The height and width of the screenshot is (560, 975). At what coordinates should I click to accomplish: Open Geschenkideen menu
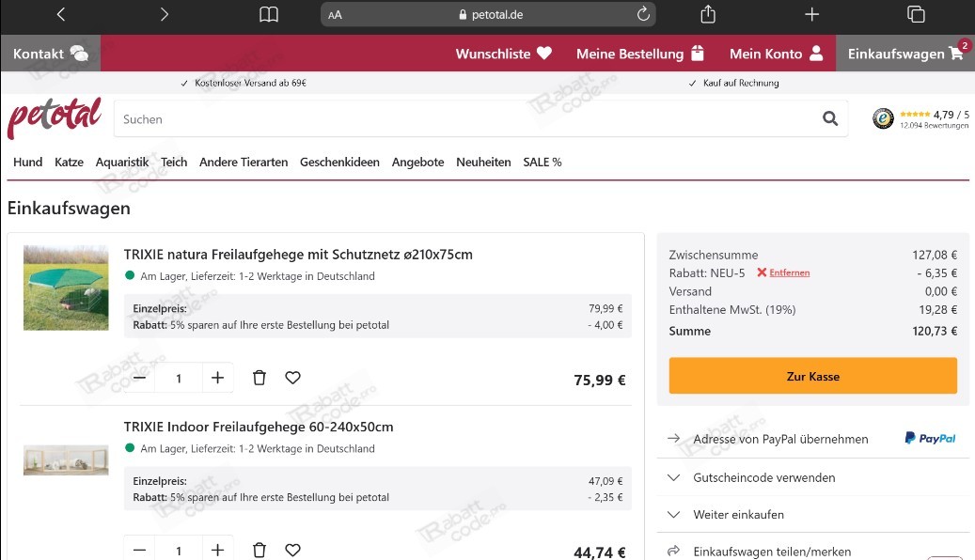click(x=339, y=163)
